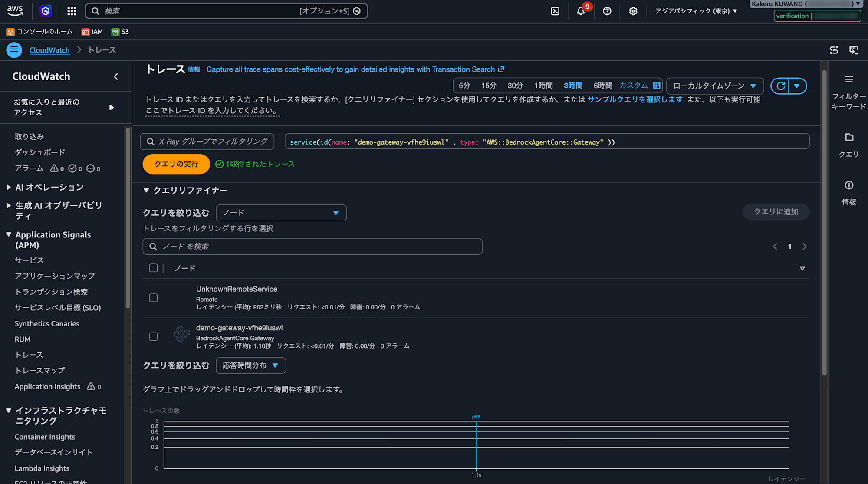868x484 pixels.
Task: Go to next page of nodes
Action: [804, 247]
